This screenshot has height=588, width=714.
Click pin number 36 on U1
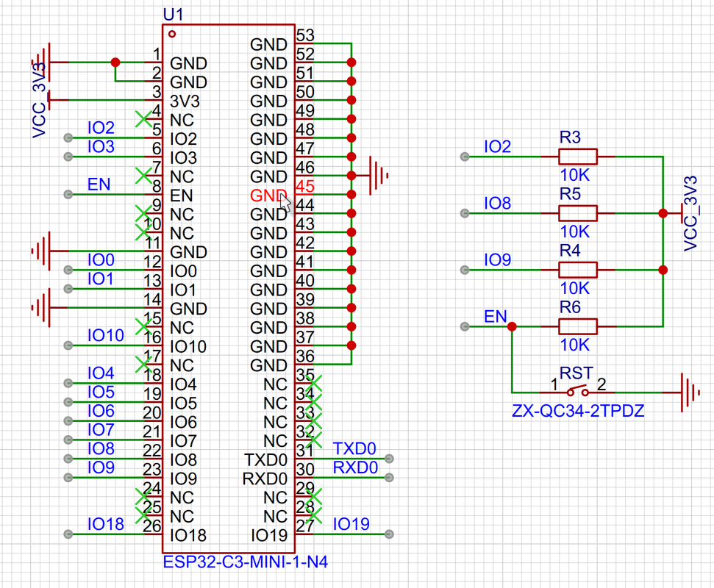(305, 356)
